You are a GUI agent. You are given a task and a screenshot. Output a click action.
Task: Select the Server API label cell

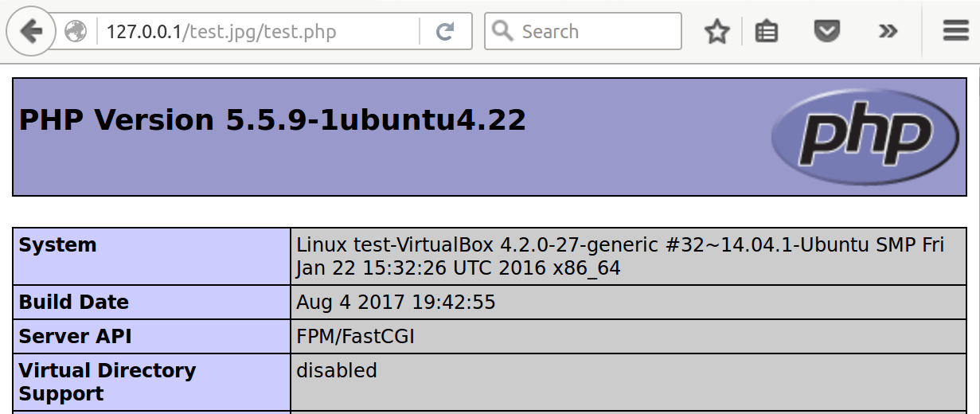(x=75, y=337)
